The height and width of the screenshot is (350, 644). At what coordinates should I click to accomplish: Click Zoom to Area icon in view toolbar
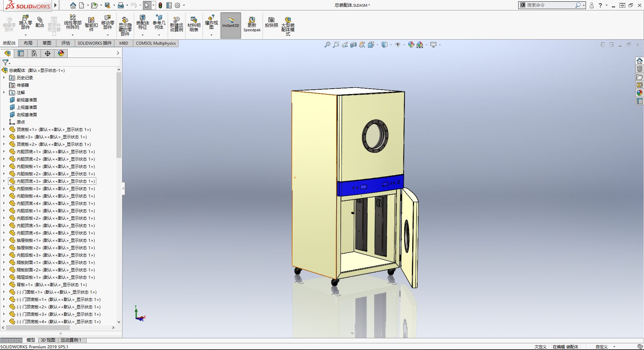pyautogui.click(x=336, y=45)
